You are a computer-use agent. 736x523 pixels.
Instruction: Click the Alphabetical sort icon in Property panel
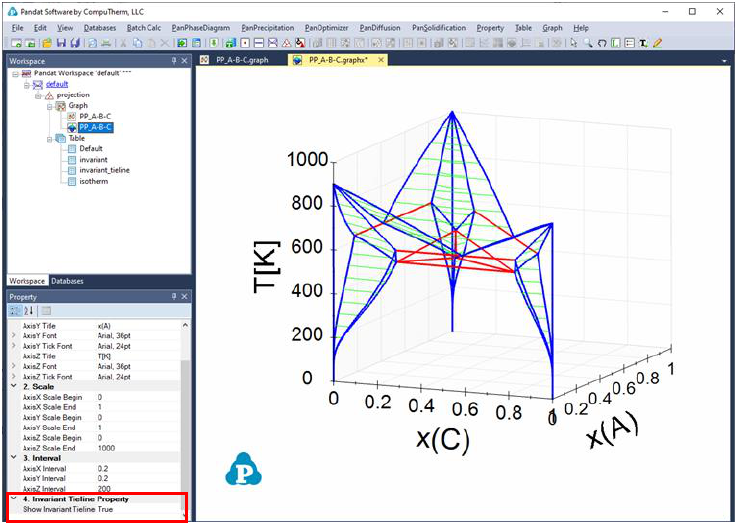tap(29, 310)
